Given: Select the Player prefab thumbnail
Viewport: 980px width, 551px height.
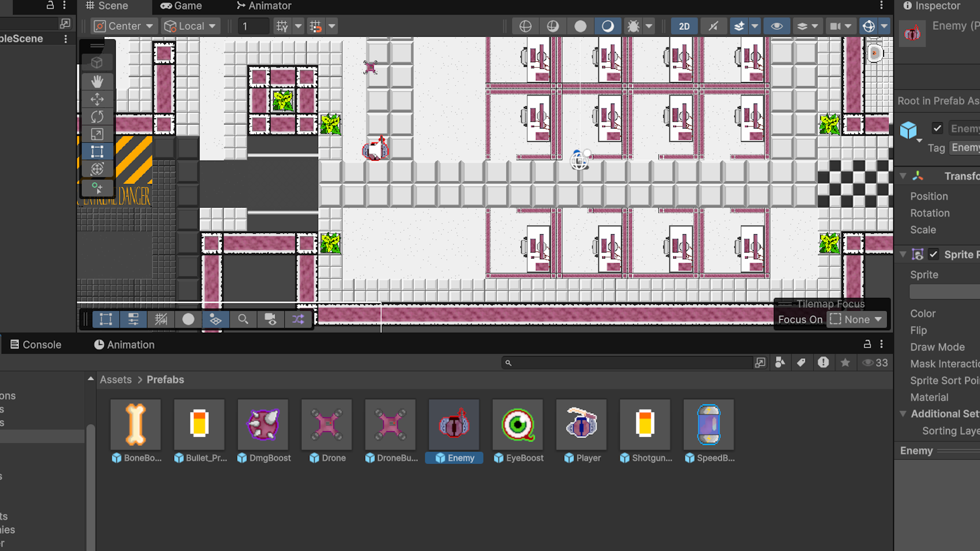Looking at the screenshot, I should [x=581, y=424].
